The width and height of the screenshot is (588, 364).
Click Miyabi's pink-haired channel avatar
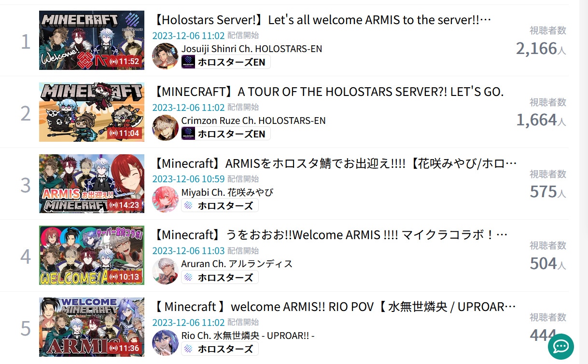pos(165,200)
